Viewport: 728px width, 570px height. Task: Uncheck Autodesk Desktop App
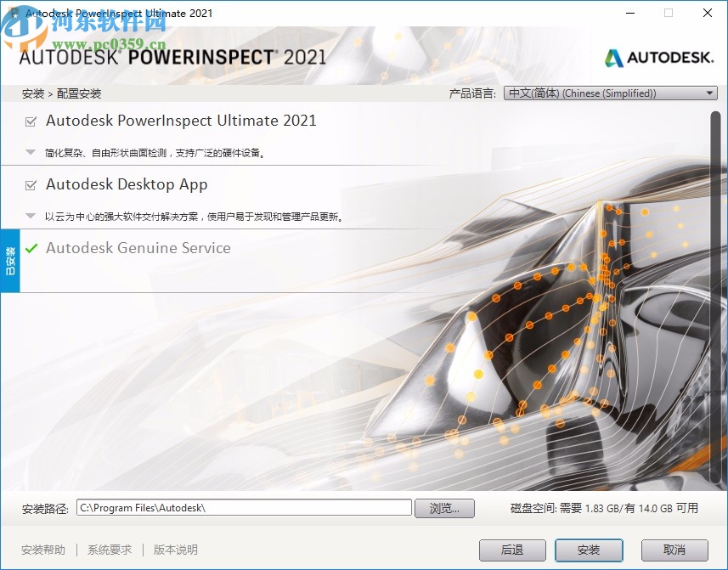28,183
